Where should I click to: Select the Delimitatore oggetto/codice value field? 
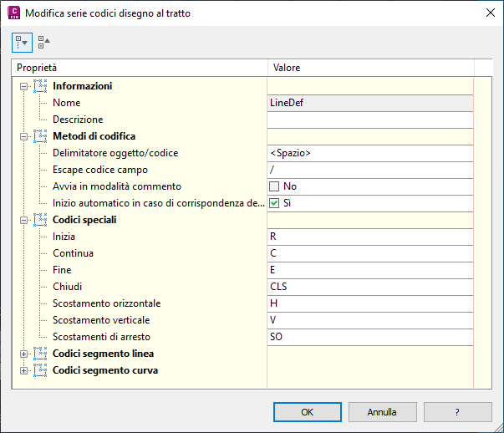369,153
